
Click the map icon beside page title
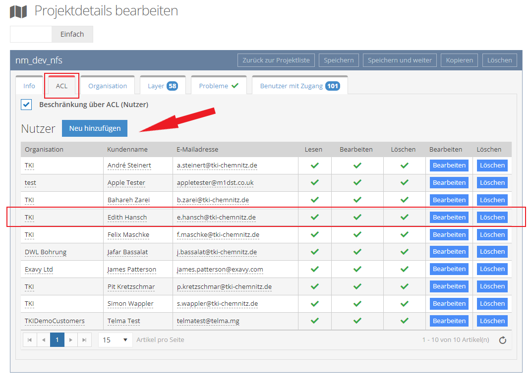(18, 11)
